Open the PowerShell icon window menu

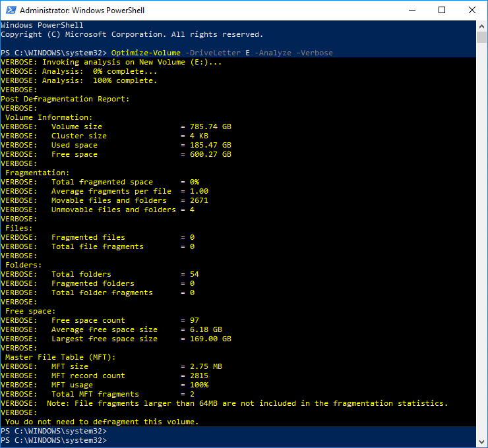coord(11,11)
